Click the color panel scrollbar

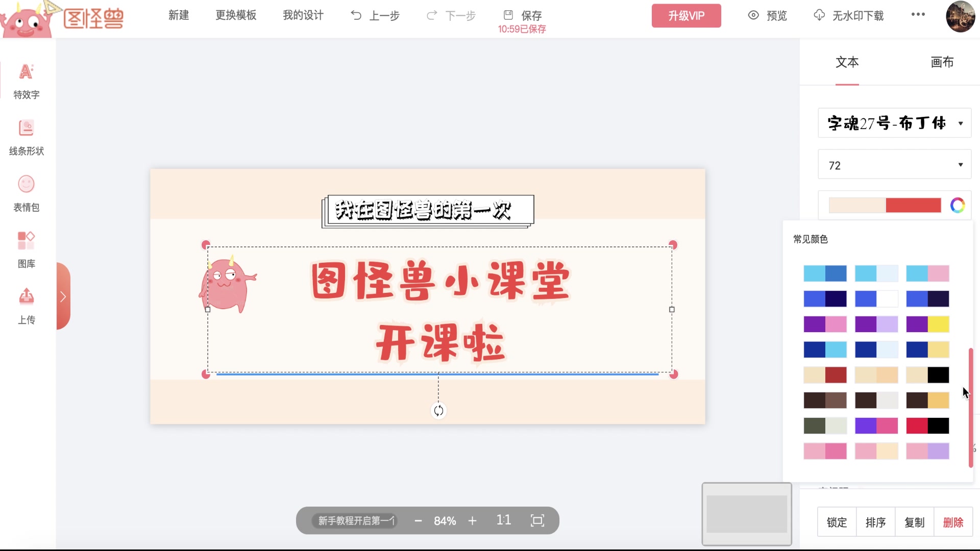click(971, 408)
